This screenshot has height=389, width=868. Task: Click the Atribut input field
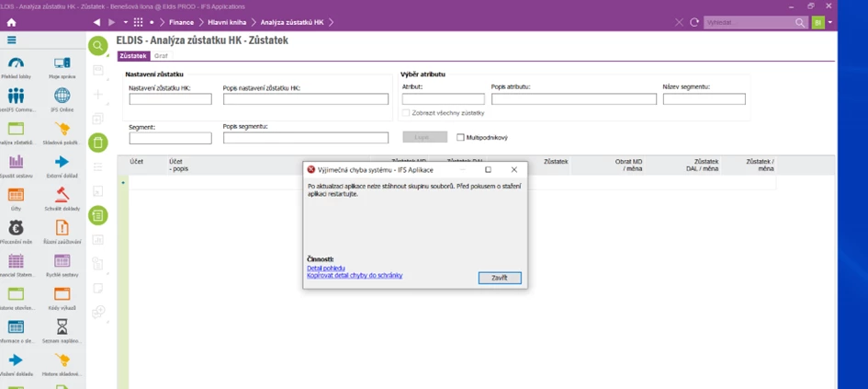click(x=444, y=99)
